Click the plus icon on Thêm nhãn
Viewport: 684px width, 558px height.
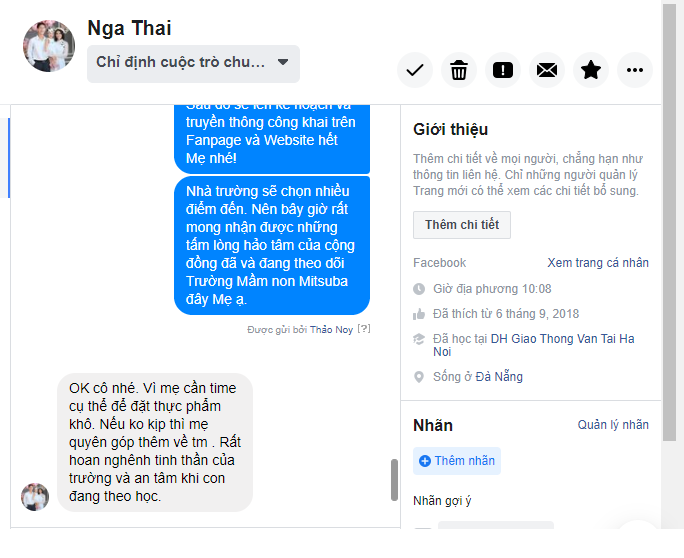tap(424, 461)
